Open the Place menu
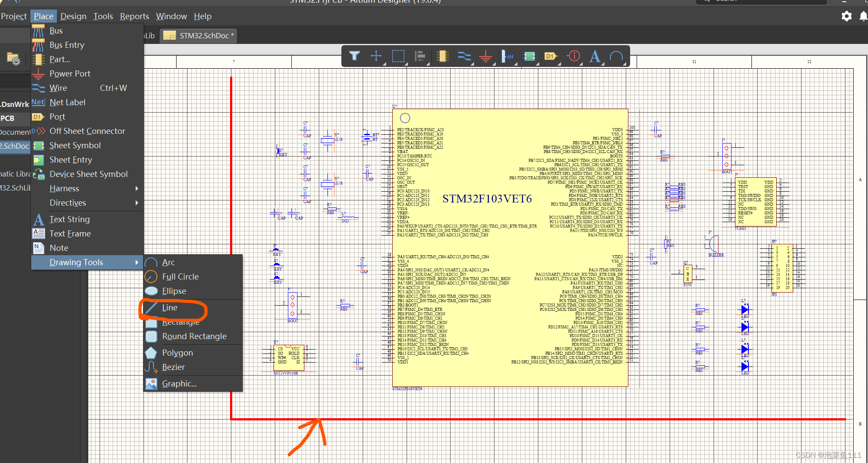Viewport: 868px width, 463px height. coord(43,16)
